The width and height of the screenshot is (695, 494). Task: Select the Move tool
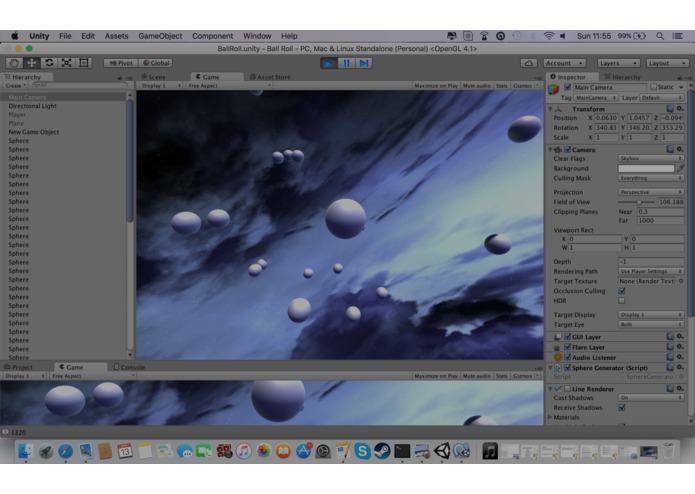coord(31,63)
